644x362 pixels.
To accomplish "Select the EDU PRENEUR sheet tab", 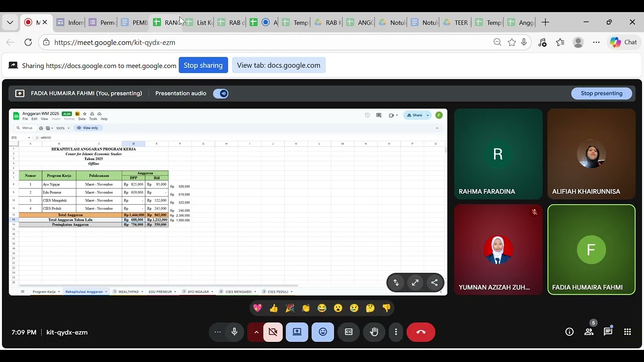I will (x=162, y=292).
